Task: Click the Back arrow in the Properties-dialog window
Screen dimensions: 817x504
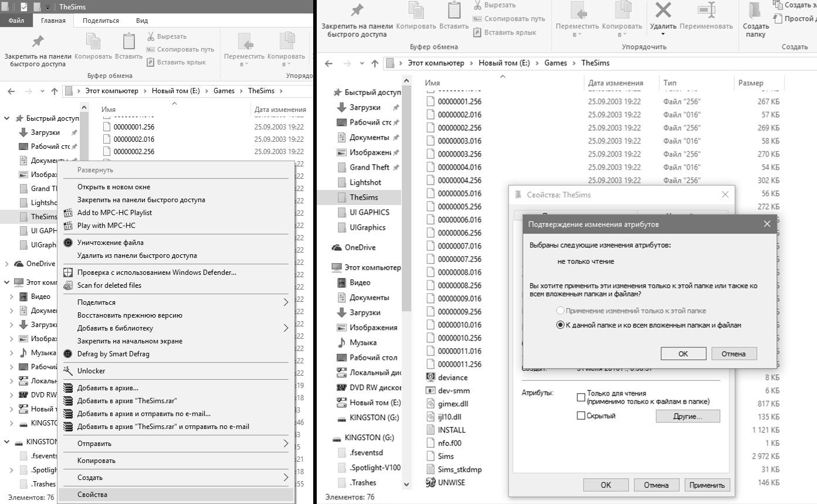Action: (x=329, y=63)
